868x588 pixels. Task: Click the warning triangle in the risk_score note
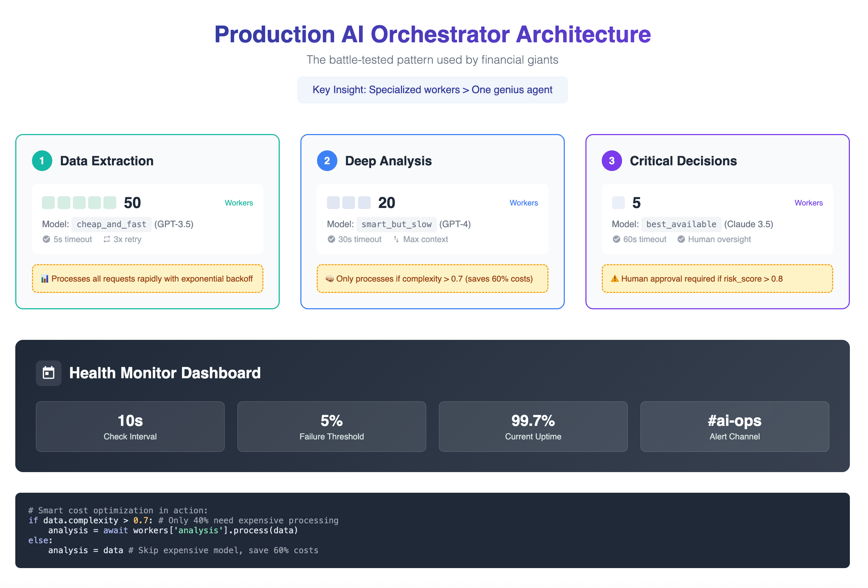615,279
